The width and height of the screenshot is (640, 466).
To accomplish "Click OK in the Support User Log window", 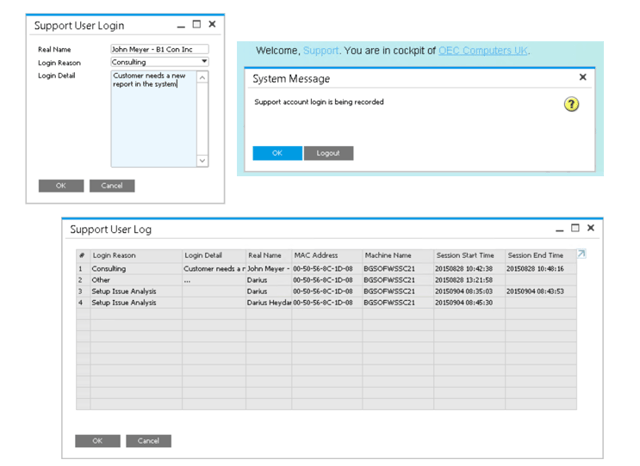I will [x=98, y=441].
